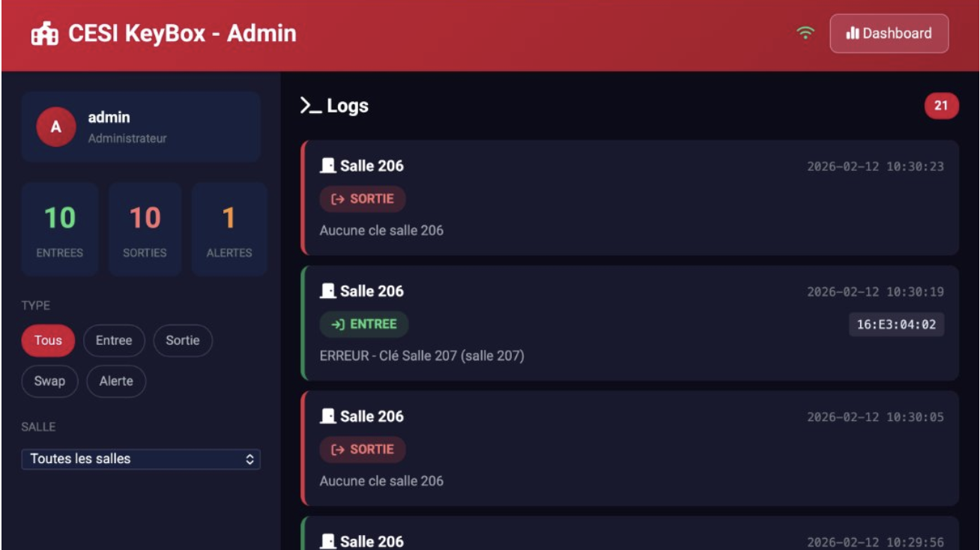The height and width of the screenshot is (550, 980).
Task: Click the green ENTREE badge in the 10:30:19 log
Action: coord(364,324)
